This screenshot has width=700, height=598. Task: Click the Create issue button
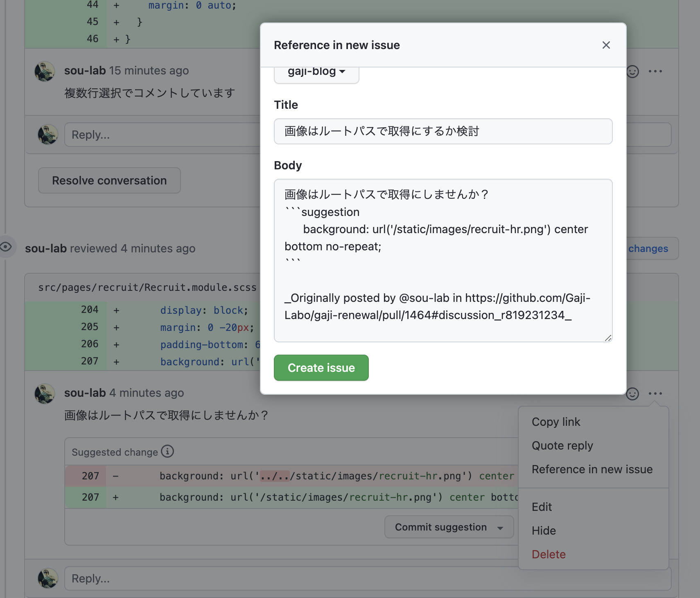[x=321, y=368]
